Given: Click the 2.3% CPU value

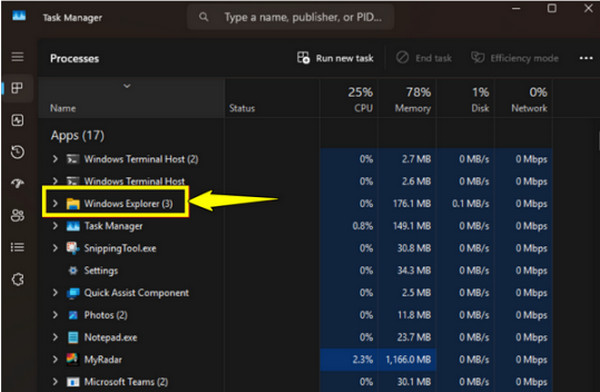Looking at the screenshot, I should coord(362,359).
